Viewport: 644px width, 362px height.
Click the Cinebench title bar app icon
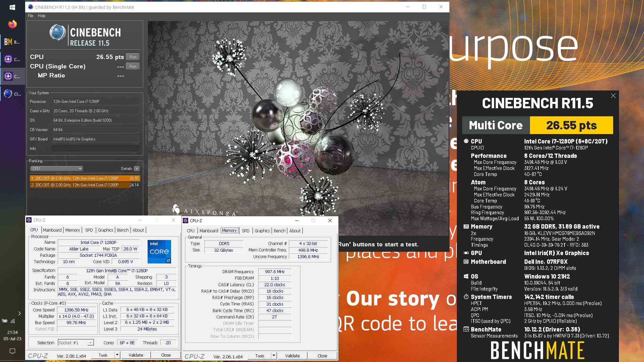[x=31, y=7]
